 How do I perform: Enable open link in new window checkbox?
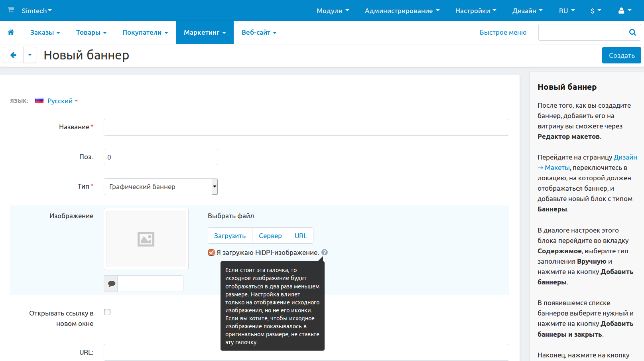[107, 312]
